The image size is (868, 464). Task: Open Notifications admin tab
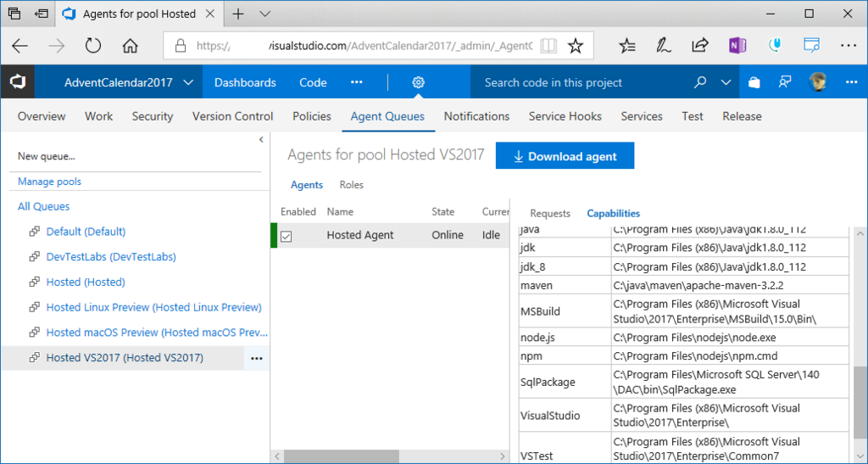(x=476, y=116)
